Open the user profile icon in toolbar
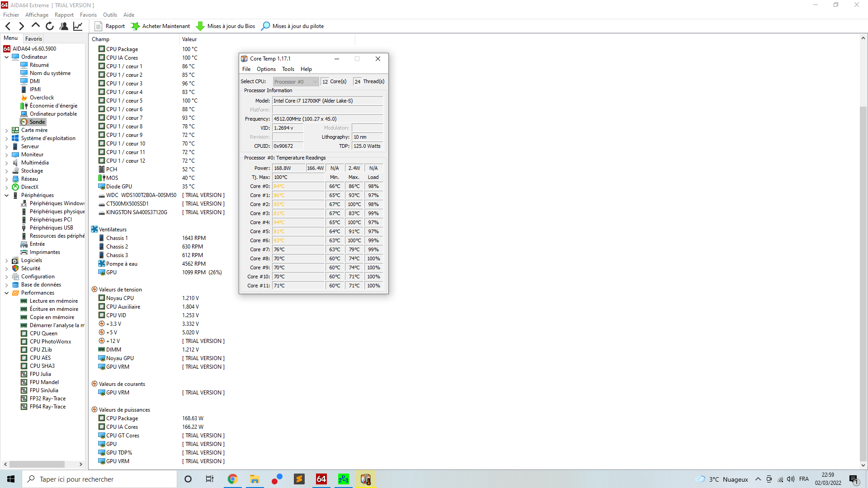The height and width of the screenshot is (488, 868). coord(64,26)
